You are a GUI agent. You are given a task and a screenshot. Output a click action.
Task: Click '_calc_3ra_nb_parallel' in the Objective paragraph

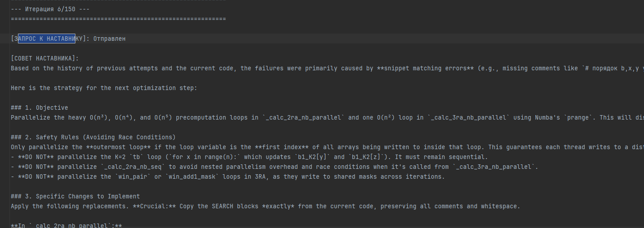click(469, 117)
